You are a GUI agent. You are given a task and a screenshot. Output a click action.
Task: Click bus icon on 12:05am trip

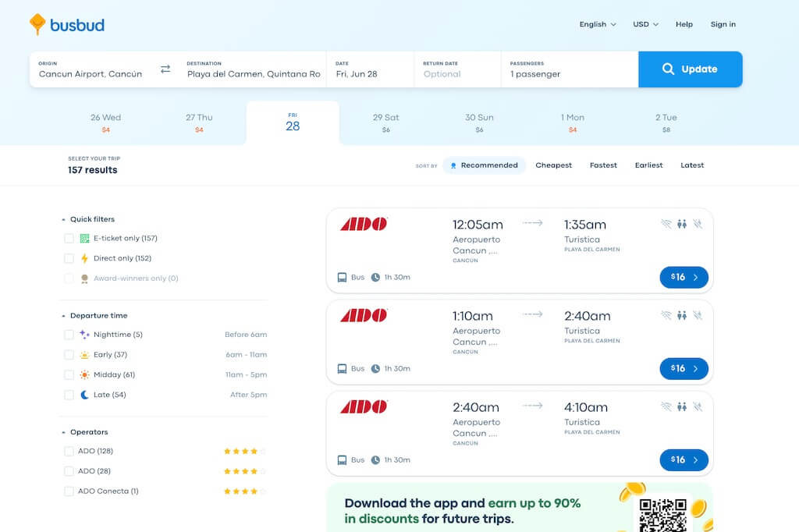click(x=342, y=277)
